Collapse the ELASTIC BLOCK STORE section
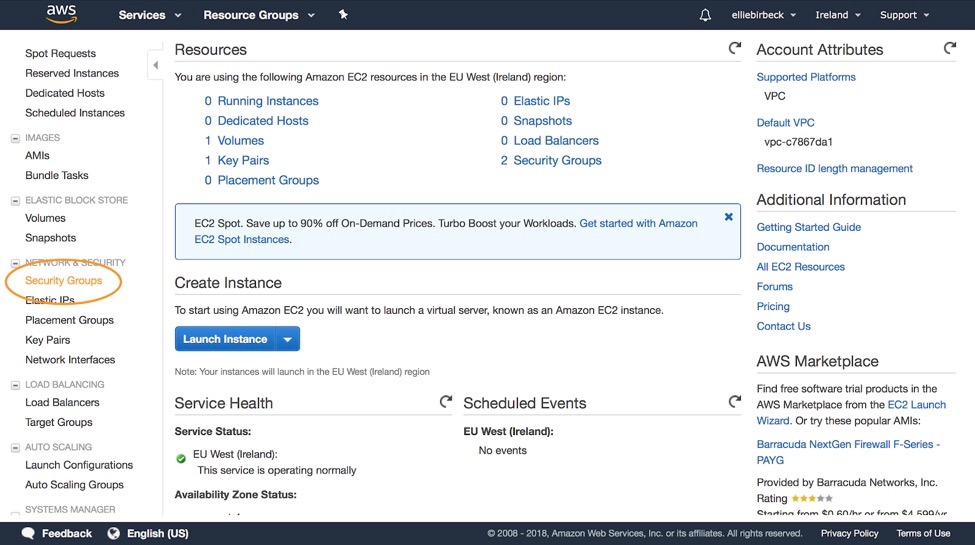The height and width of the screenshot is (545, 975). 16,200
